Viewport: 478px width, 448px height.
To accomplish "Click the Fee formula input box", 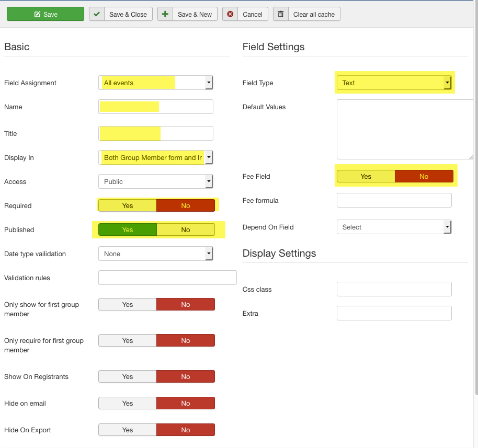I will tap(394, 200).
